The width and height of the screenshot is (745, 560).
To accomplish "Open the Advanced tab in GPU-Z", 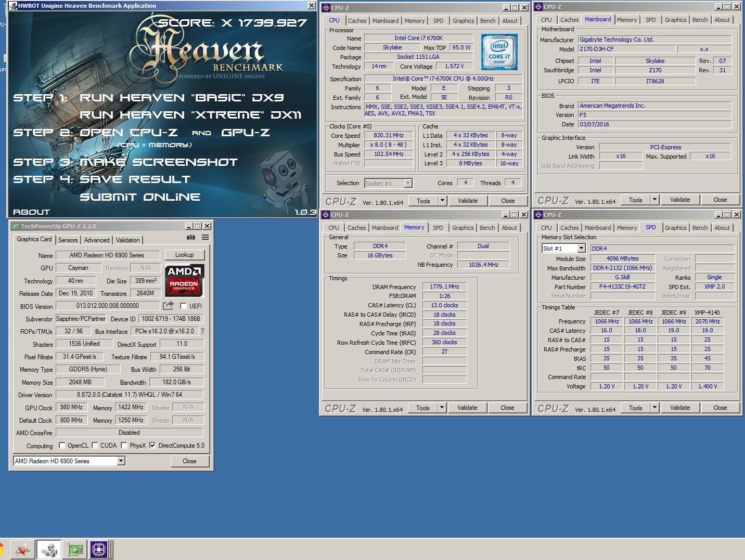I will coord(97,240).
